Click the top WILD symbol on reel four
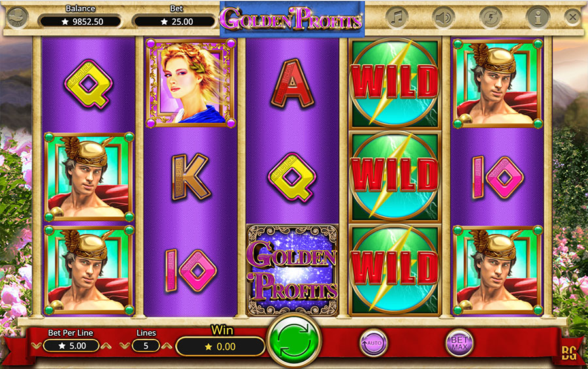 [395, 83]
